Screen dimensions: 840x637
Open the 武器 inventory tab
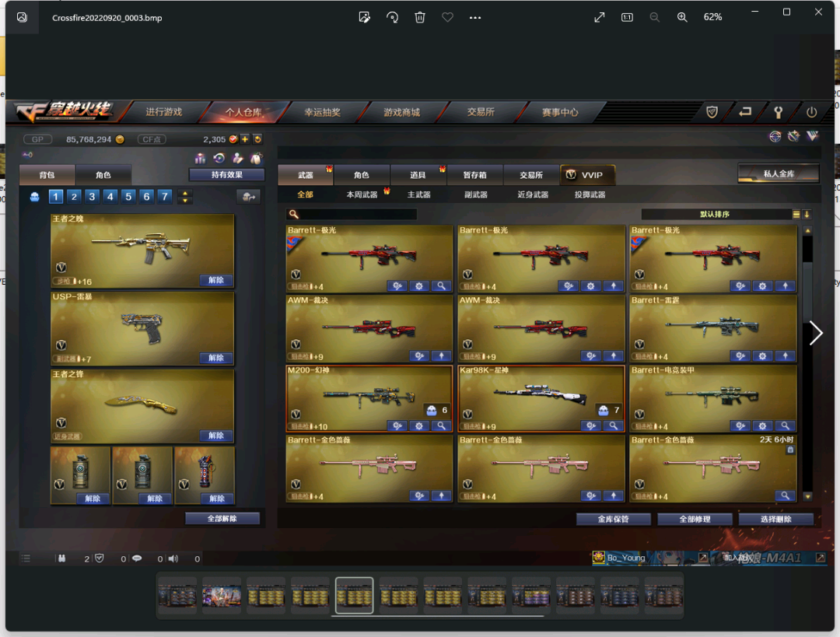pyautogui.click(x=306, y=175)
